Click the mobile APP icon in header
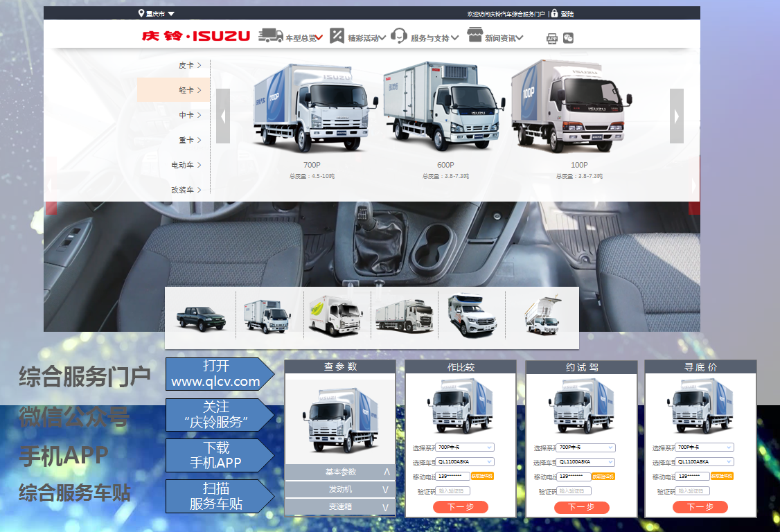This screenshot has width=780, height=532. click(x=552, y=38)
